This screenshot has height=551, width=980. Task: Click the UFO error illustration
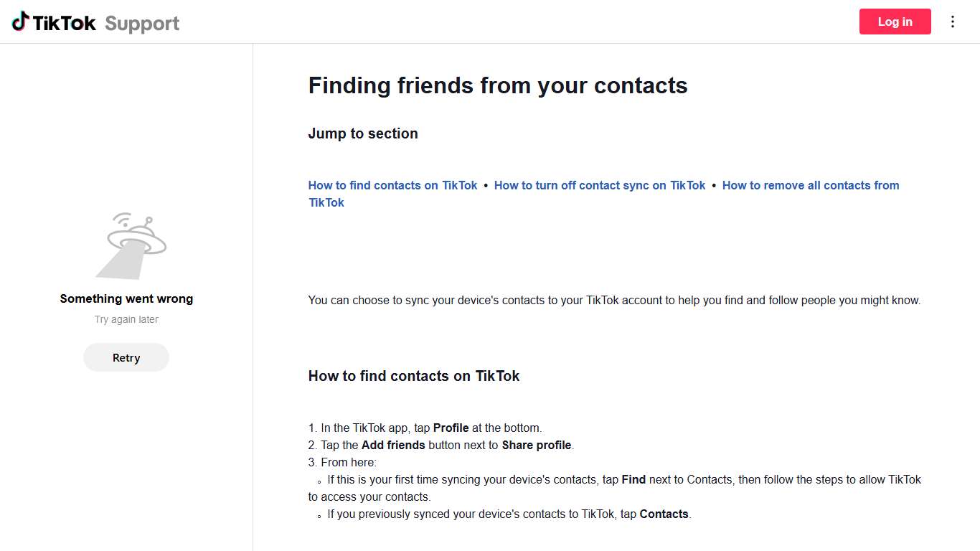pos(132,245)
